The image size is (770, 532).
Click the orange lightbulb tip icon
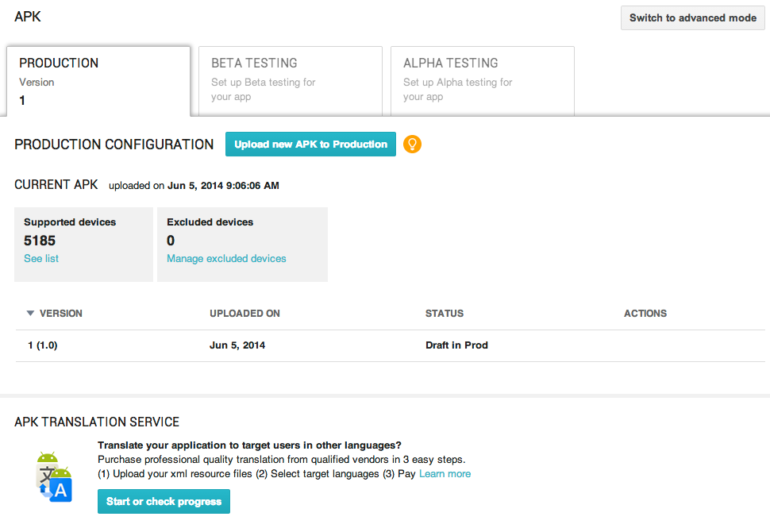[412, 144]
